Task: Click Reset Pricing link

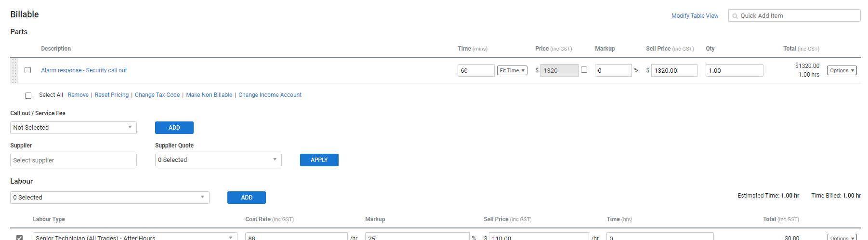Action: (x=112, y=95)
